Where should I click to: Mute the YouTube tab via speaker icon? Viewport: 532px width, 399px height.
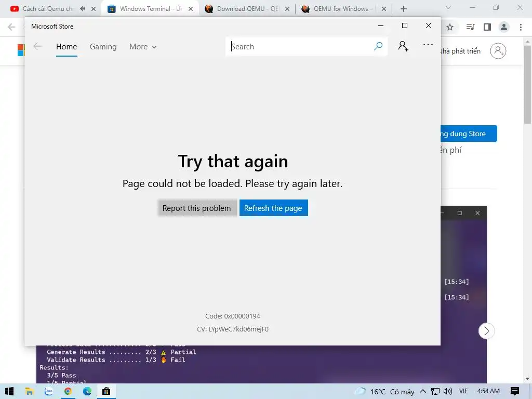tap(83, 9)
